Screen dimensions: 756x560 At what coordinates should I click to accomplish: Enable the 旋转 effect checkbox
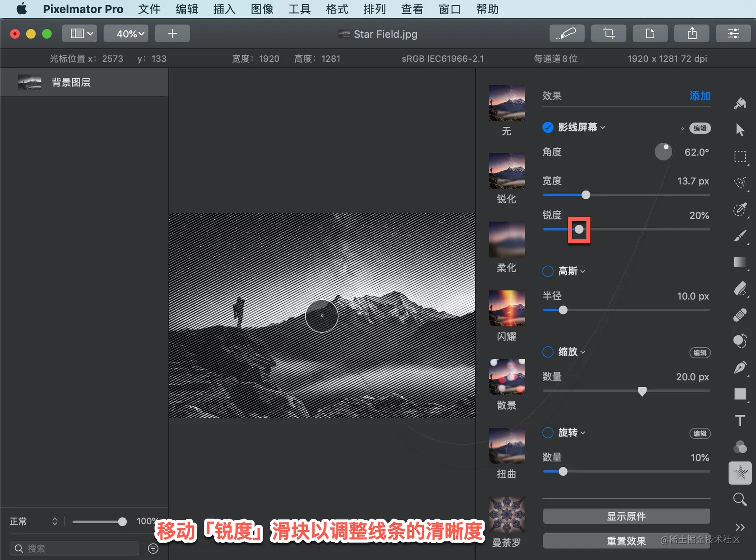pos(548,433)
